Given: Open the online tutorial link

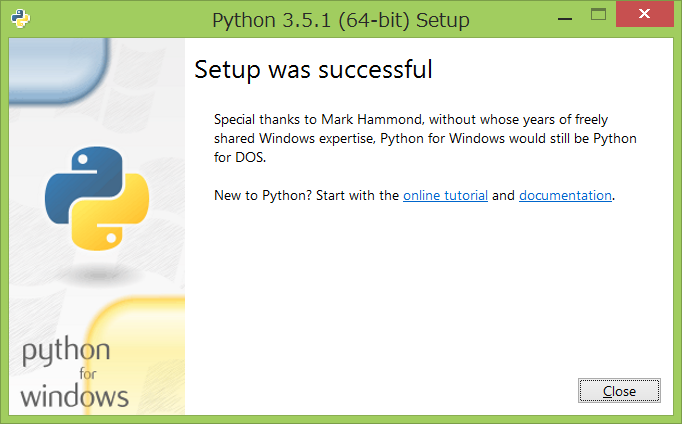Looking at the screenshot, I should coord(445,196).
